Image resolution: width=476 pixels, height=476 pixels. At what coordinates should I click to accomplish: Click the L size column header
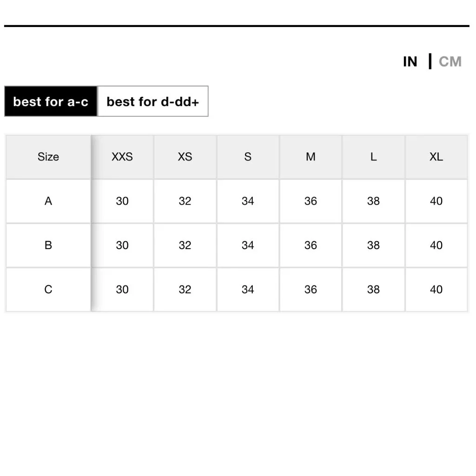point(373,157)
